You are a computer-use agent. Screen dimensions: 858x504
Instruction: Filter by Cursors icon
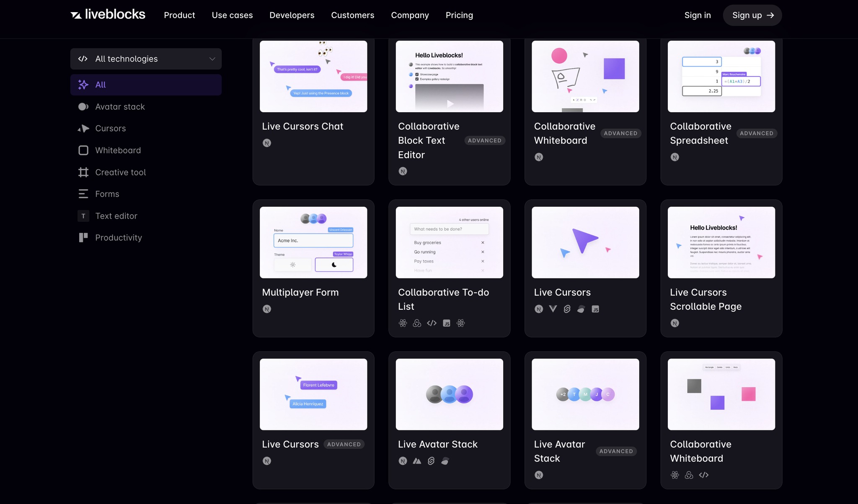coord(83,129)
